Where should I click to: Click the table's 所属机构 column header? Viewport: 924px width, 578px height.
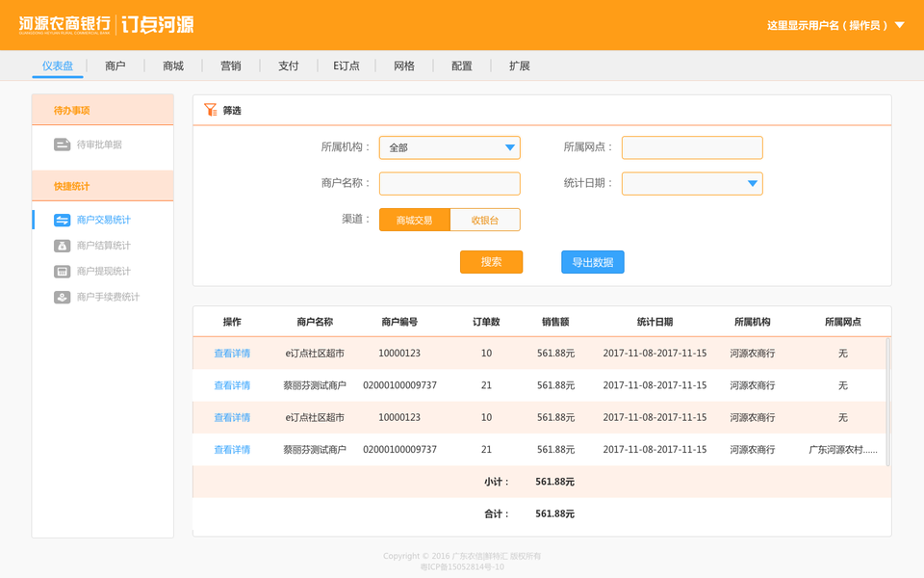[752, 322]
